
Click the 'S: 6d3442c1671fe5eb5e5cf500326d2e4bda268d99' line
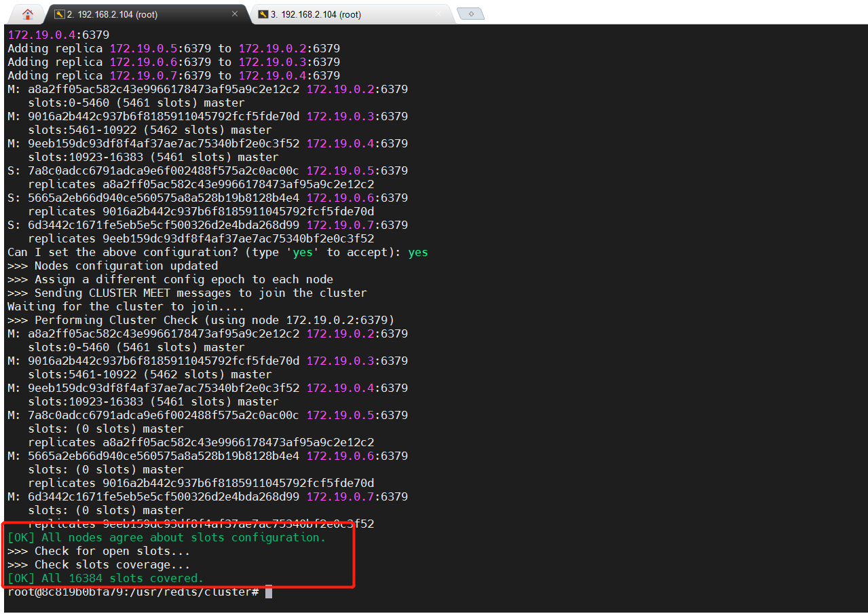click(x=208, y=225)
